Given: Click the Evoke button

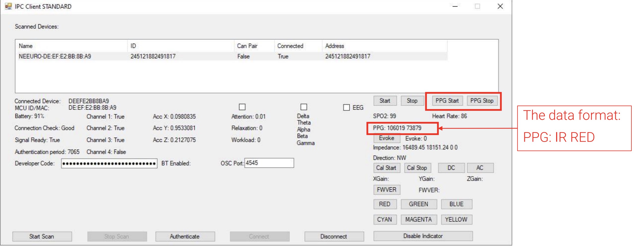Looking at the screenshot, I should click(387, 138).
